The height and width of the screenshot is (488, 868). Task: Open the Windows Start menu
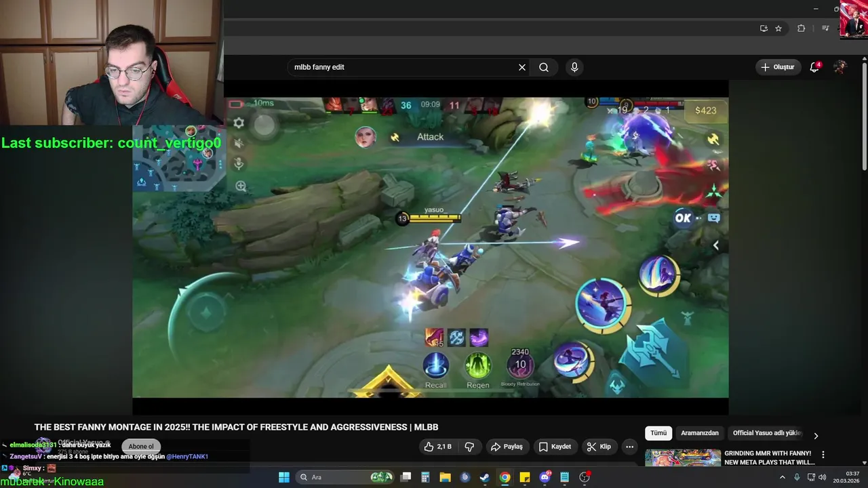click(x=284, y=477)
